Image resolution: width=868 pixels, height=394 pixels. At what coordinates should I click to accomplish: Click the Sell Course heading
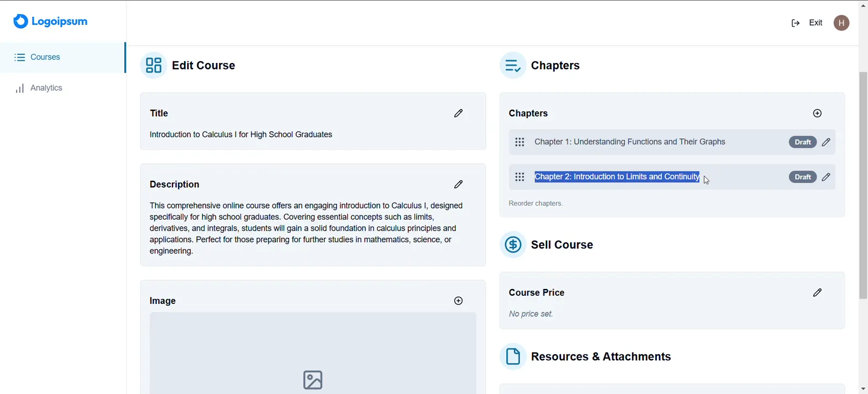click(x=562, y=245)
